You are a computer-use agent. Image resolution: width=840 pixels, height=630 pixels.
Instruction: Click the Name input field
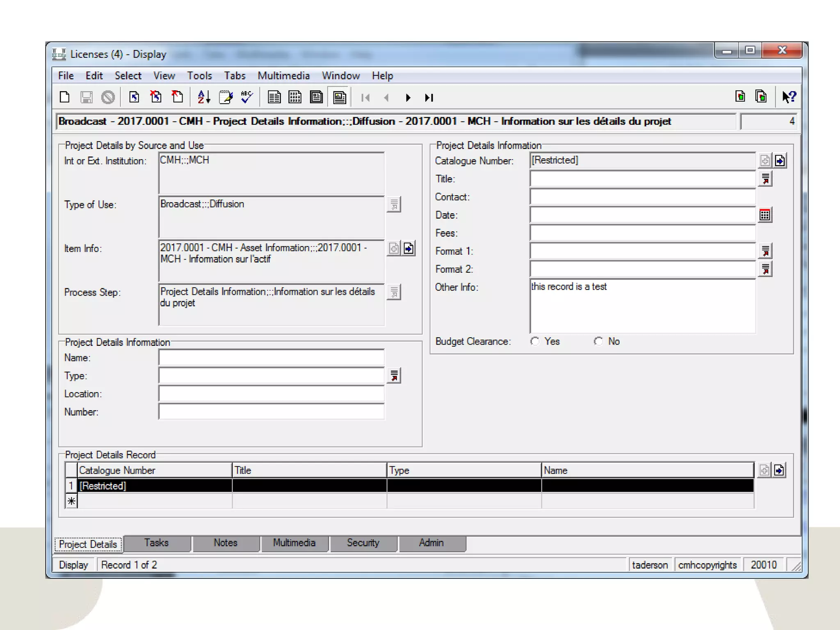(x=271, y=358)
